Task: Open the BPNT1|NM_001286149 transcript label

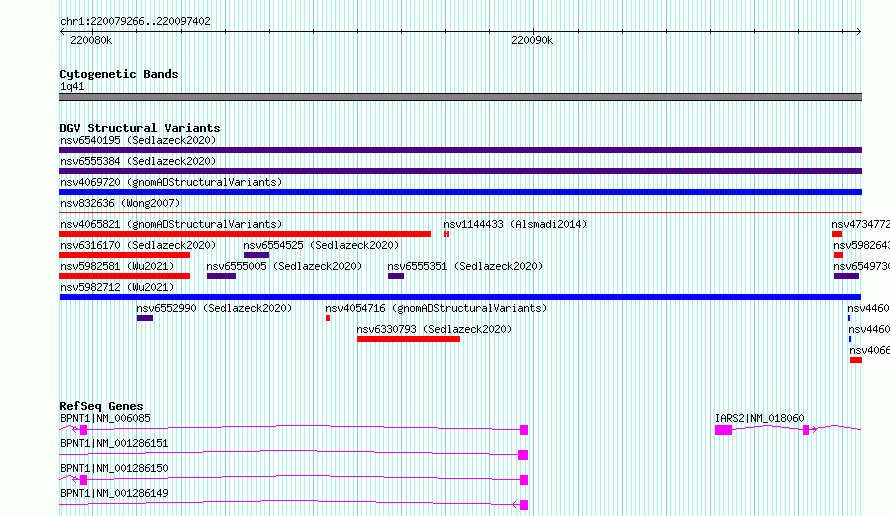Action: point(114,493)
